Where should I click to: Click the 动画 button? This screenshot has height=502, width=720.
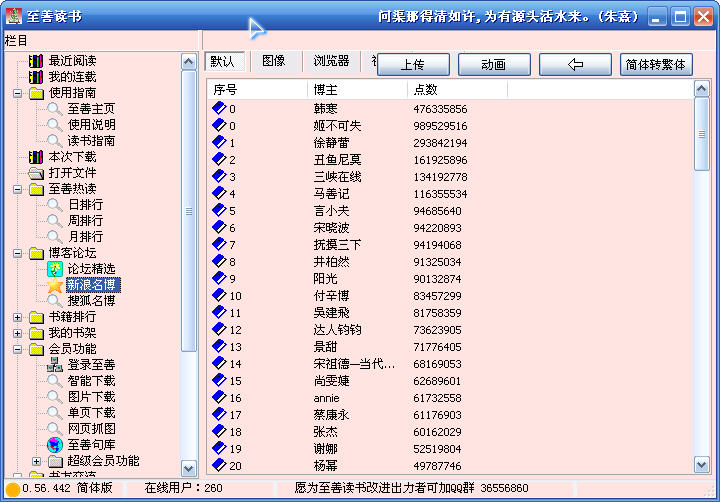(494, 64)
